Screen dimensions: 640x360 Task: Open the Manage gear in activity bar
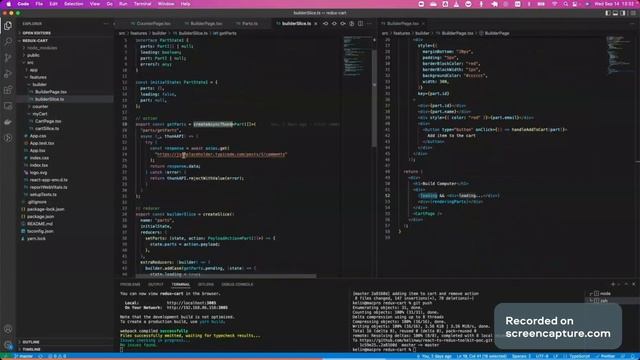coord(8,345)
